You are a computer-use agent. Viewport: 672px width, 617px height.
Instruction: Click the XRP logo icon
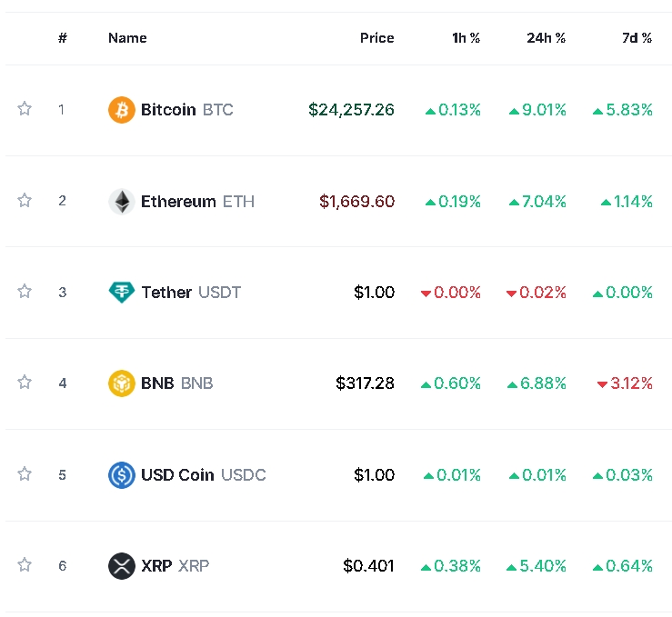[x=121, y=566]
